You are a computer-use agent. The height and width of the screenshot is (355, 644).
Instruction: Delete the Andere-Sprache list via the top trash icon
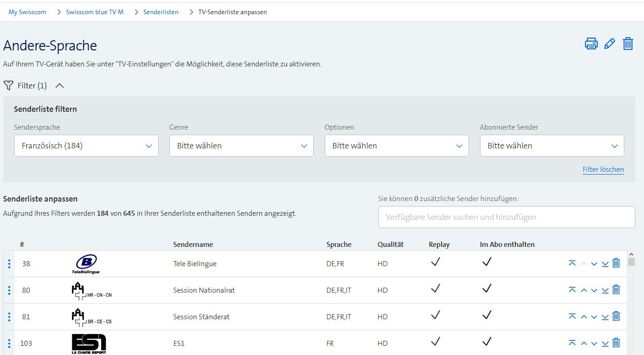coord(628,44)
